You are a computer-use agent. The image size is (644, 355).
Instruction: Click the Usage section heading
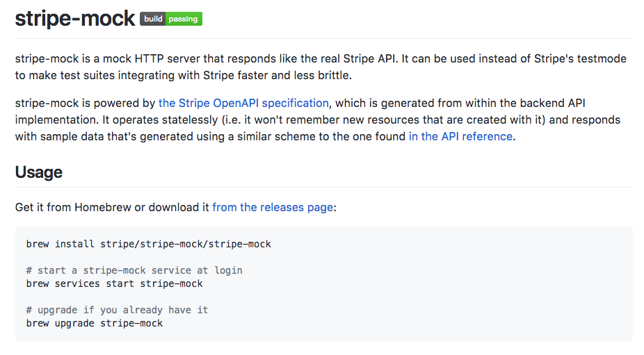pyautogui.click(x=39, y=172)
